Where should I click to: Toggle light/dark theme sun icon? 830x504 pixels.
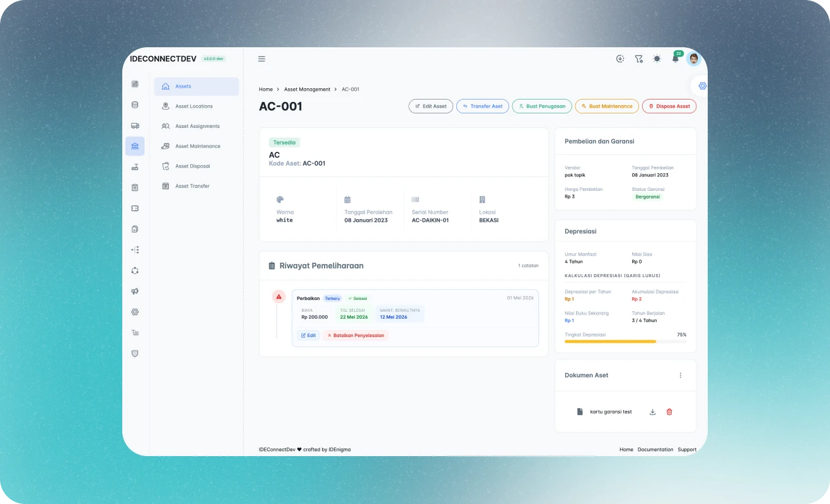pos(657,59)
